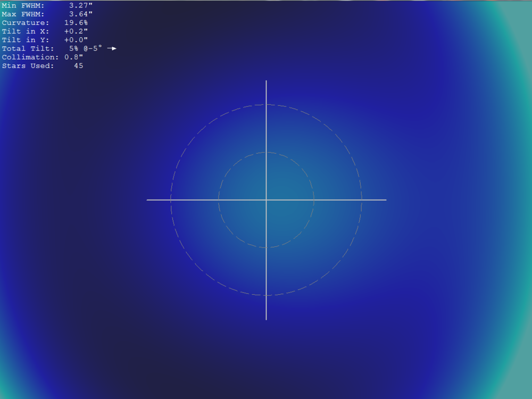Click the bottom of the outer dashed circle

pyautogui.click(x=266, y=295)
